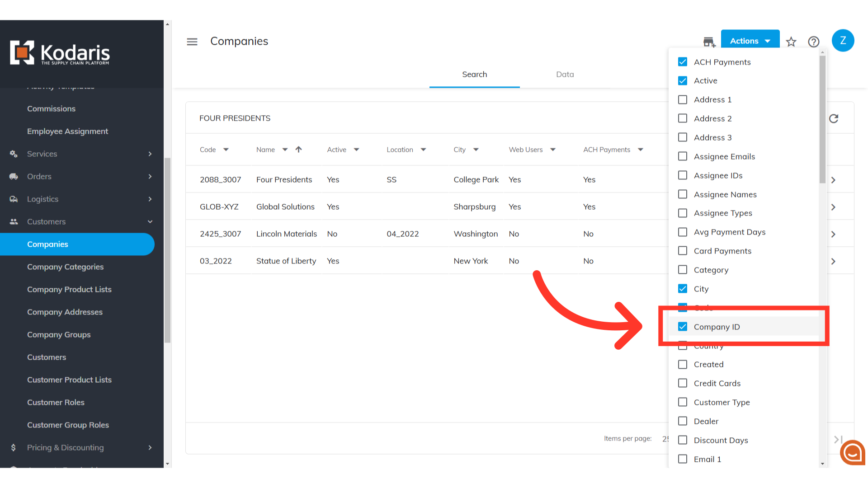The height and width of the screenshot is (488, 868).
Task: Click the refresh table icon
Action: (x=834, y=118)
